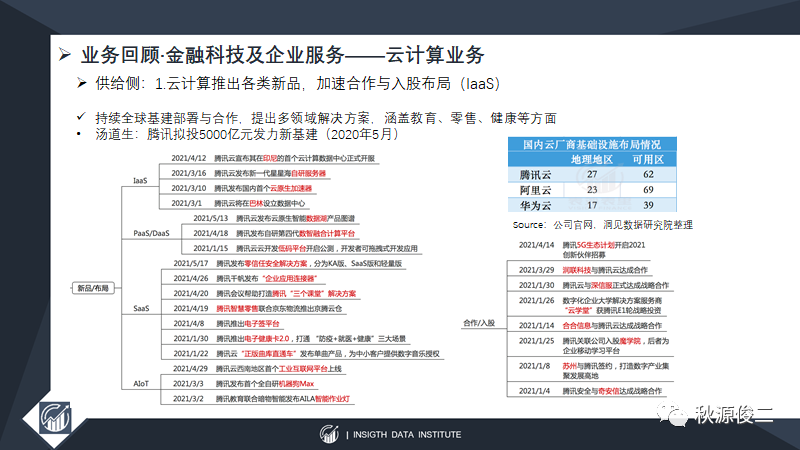Click the 2021/3/3 机器狗Max entry
The width and height of the screenshot is (800, 450).
pos(243,384)
